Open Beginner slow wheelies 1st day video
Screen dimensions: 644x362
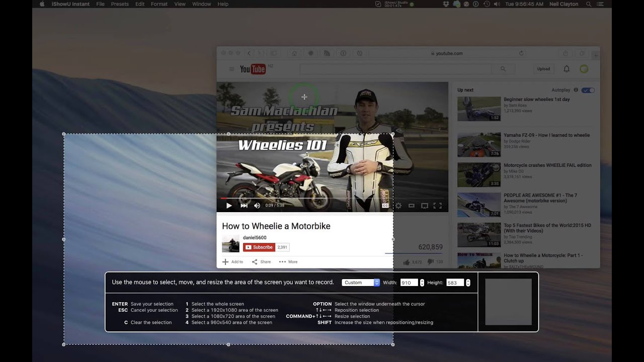tap(537, 100)
